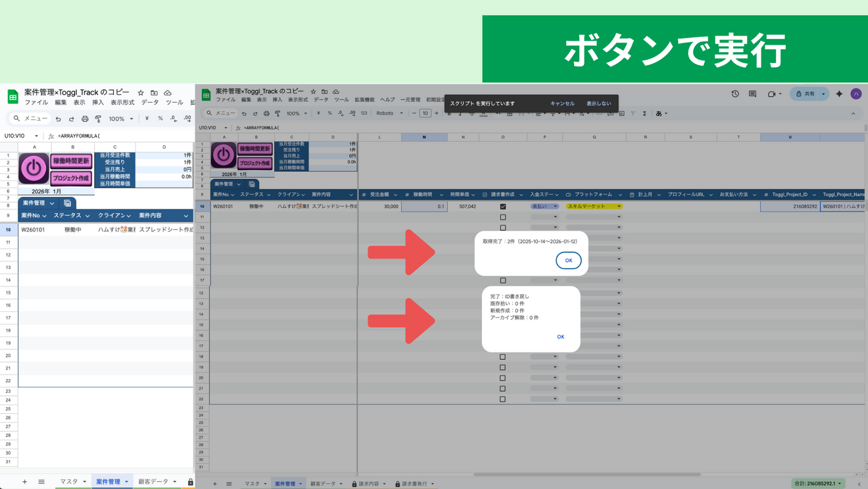The image size is (868, 489).
Task: Click table grid icon next to 案件管理 right window
Action: point(252,184)
